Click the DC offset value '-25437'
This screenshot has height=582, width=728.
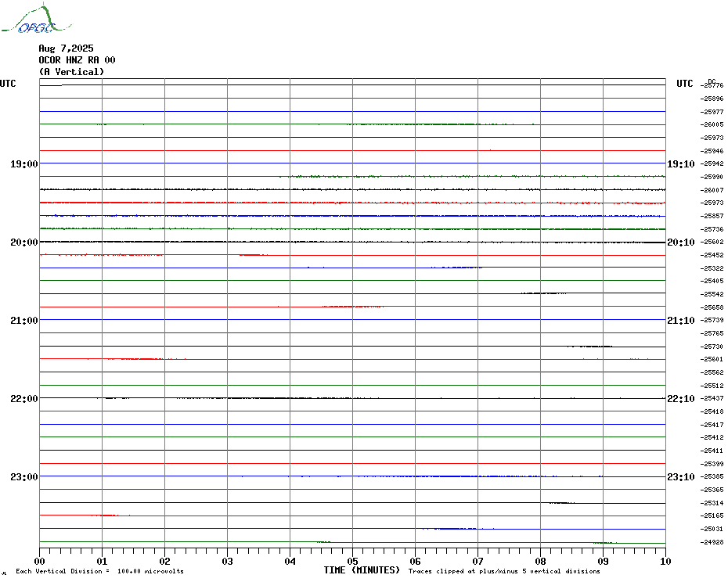[x=712, y=399]
